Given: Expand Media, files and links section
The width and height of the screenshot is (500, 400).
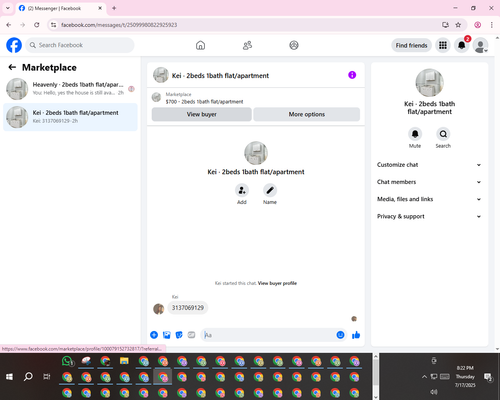Looking at the screenshot, I should pyautogui.click(x=429, y=199).
